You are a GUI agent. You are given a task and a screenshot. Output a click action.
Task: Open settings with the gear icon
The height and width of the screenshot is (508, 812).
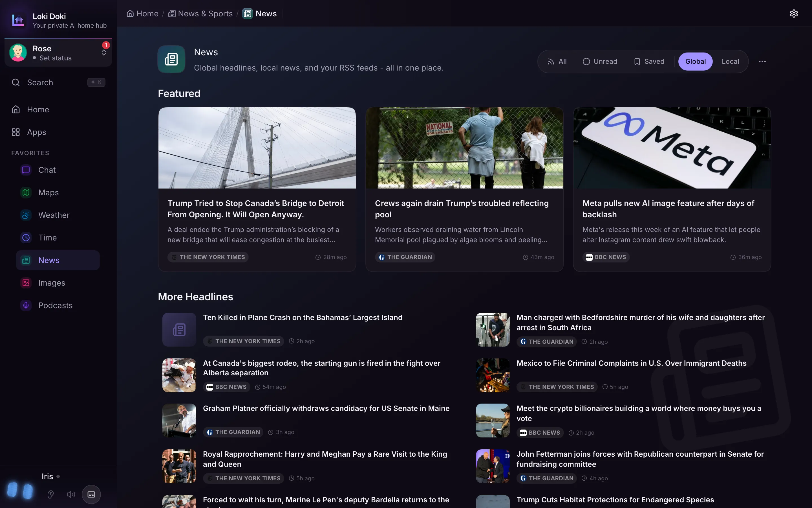coord(794,14)
